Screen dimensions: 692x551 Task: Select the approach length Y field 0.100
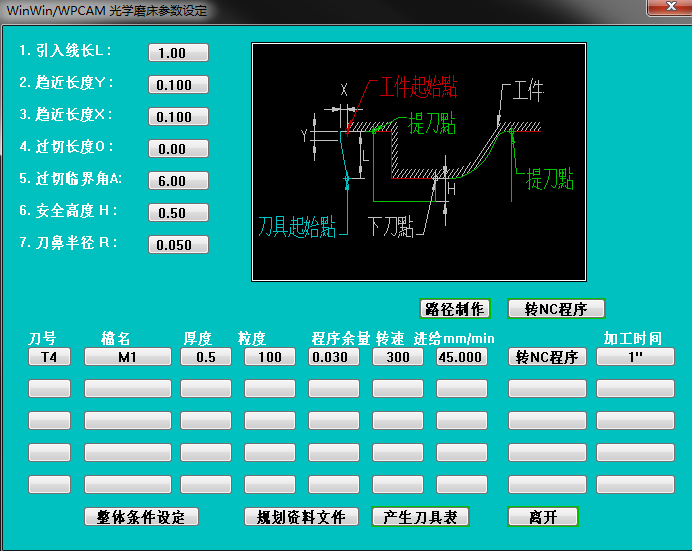point(178,85)
